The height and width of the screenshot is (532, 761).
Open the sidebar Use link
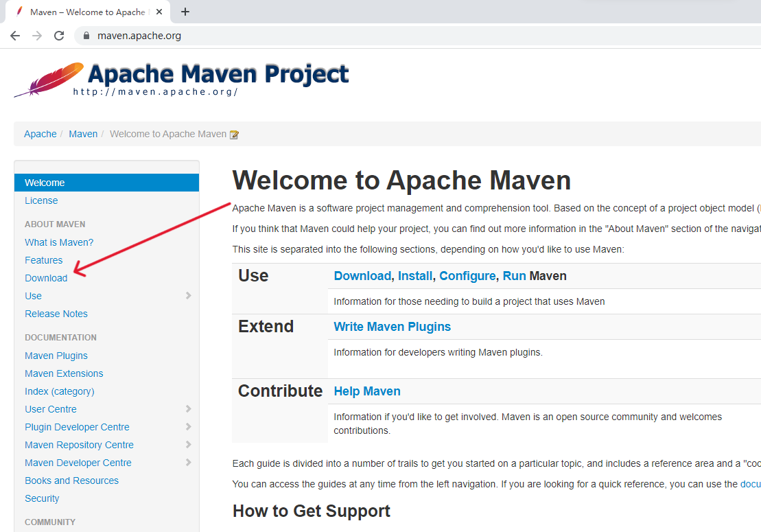click(33, 296)
